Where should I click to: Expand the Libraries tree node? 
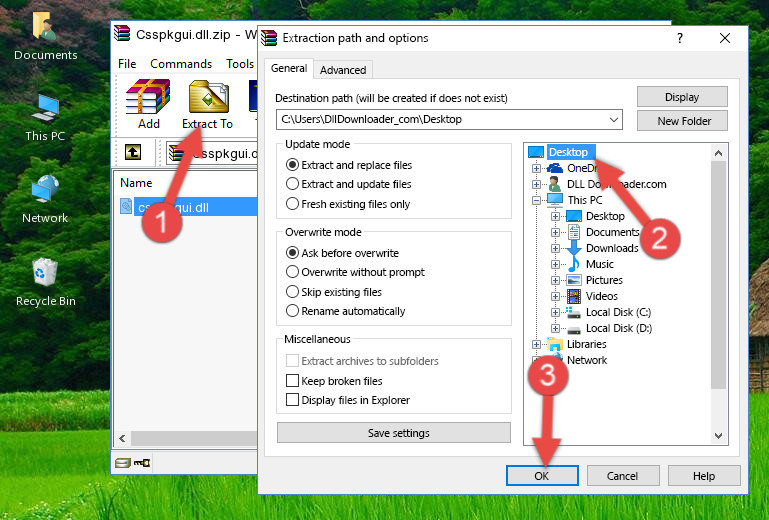point(536,344)
